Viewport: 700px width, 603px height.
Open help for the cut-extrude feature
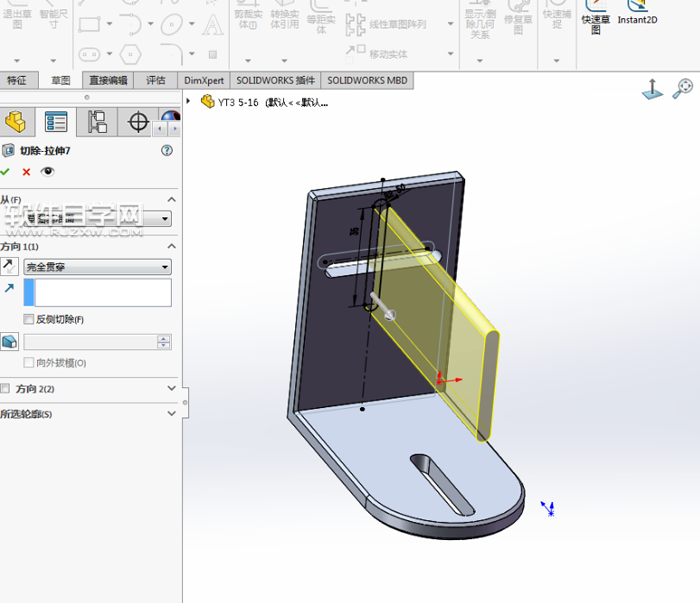pos(166,151)
